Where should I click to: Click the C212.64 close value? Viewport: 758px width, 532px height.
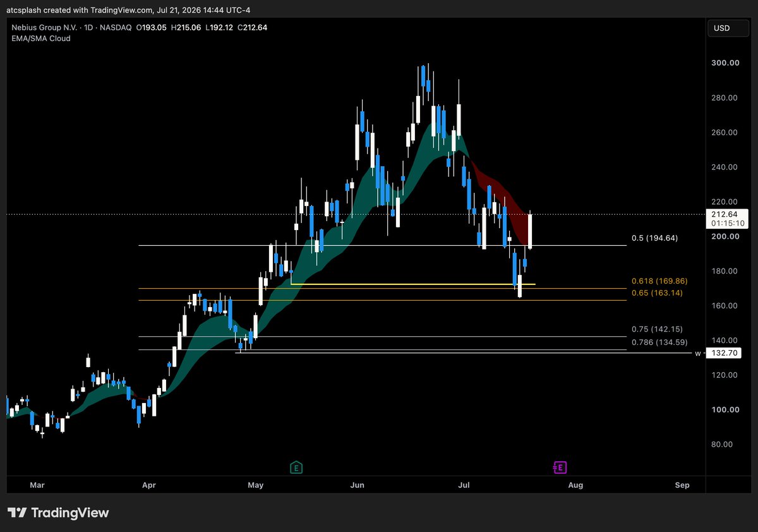[x=251, y=27]
